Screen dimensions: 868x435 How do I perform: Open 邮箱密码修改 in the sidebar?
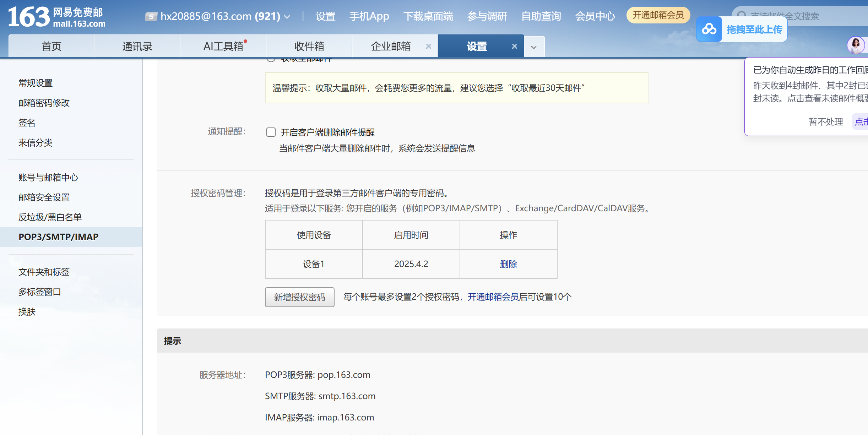coord(44,103)
